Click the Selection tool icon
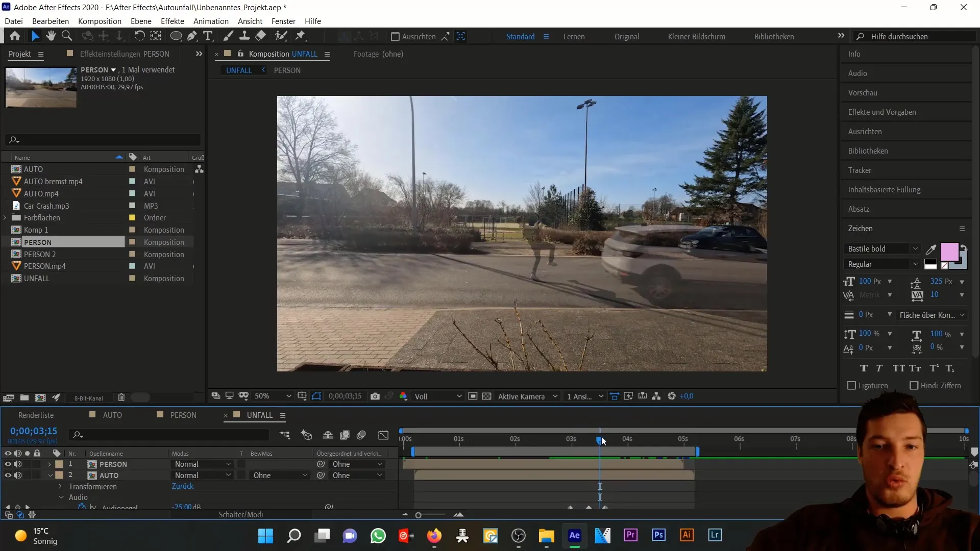Image resolution: width=980 pixels, height=551 pixels. pyautogui.click(x=34, y=36)
